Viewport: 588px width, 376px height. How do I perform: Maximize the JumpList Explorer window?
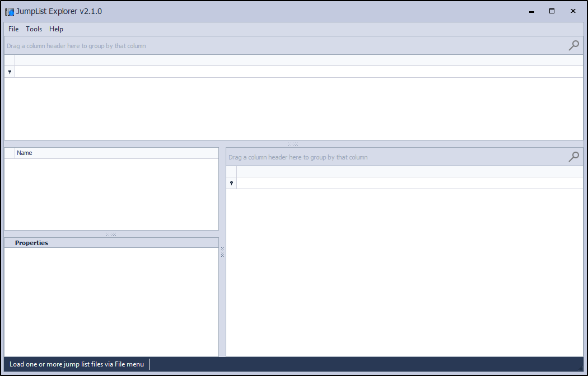[552, 11]
